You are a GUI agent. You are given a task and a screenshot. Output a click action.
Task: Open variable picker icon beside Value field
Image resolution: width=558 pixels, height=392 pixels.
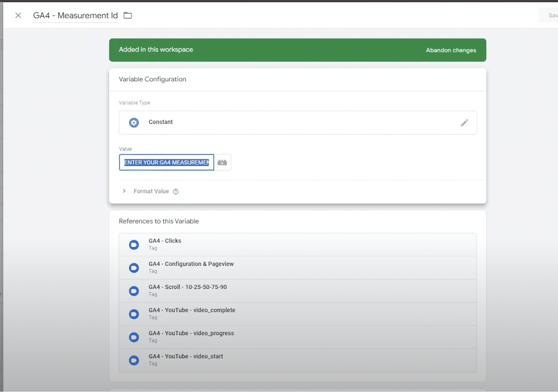click(223, 162)
